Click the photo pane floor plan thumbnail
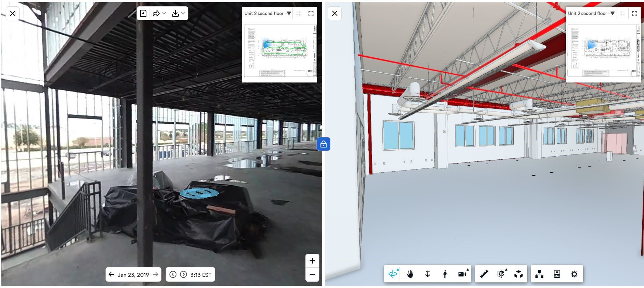Screen dimensions: 644x288 [x=280, y=51]
